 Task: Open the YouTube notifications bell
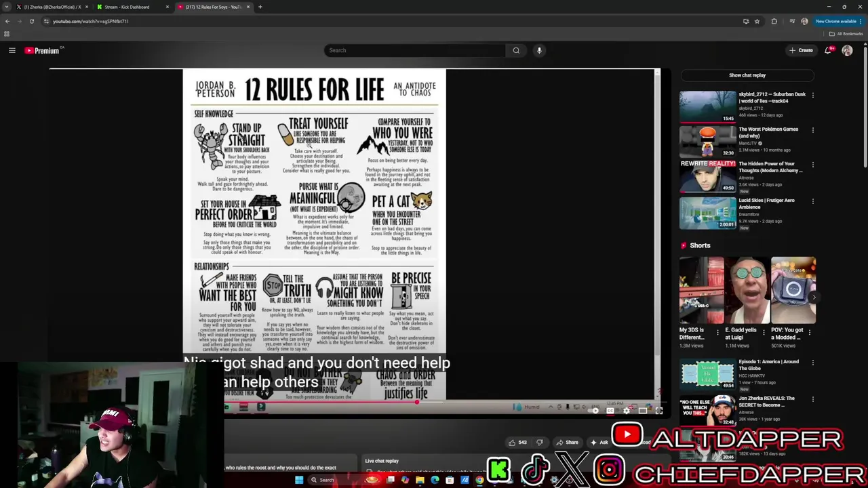click(x=828, y=50)
